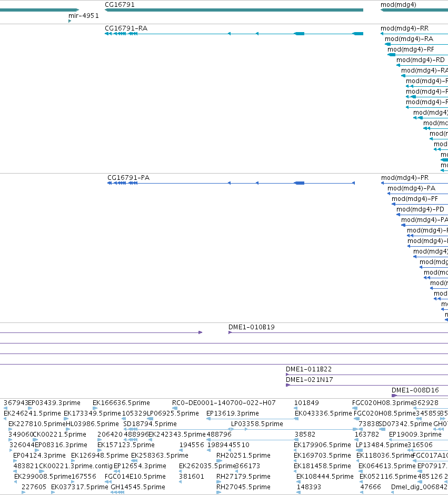Click the DME1-008D16 clone label
This screenshot has height=495, width=448.
pos(415,390)
